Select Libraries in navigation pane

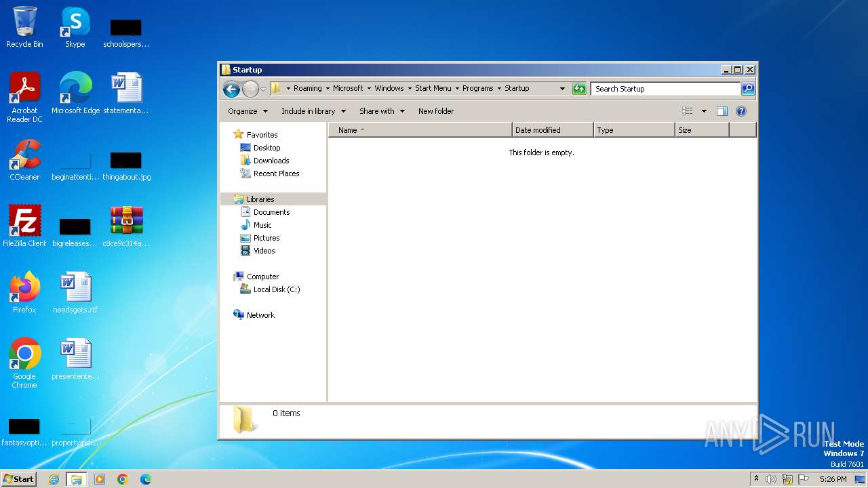point(260,199)
